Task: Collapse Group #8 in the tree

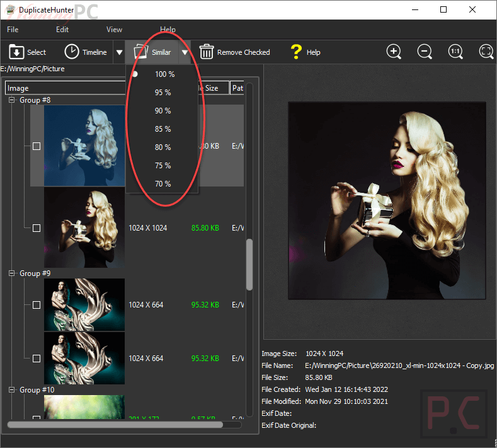Action: pyautogui.click(x=12, y=100)
